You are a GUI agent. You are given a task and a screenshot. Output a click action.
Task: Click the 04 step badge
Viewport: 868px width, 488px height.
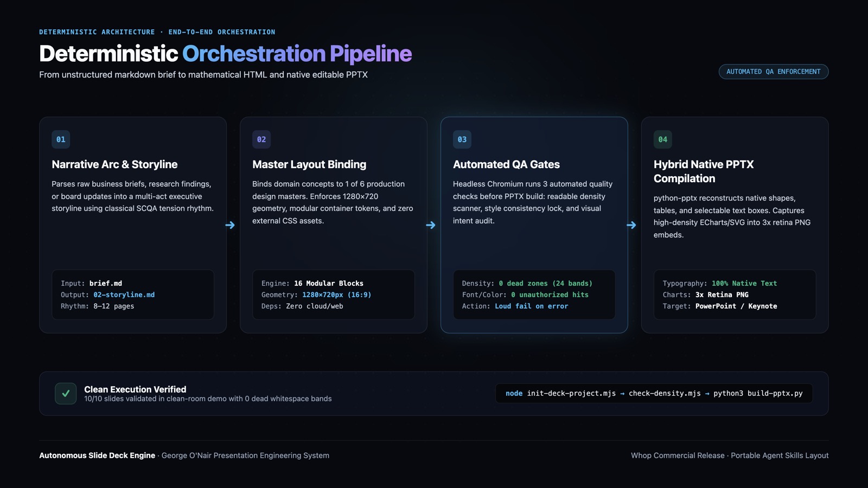click(663, 139)
